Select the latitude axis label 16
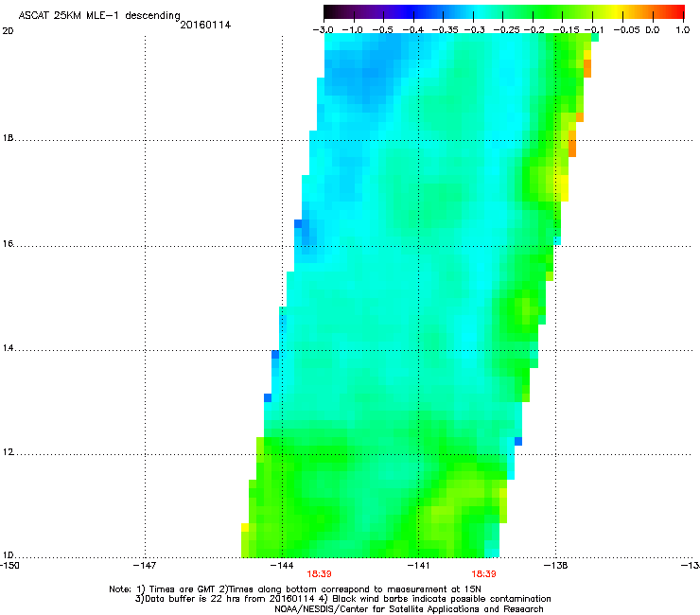Image resolution: width=700 pixels, height=615 pixels. (8, 244)
